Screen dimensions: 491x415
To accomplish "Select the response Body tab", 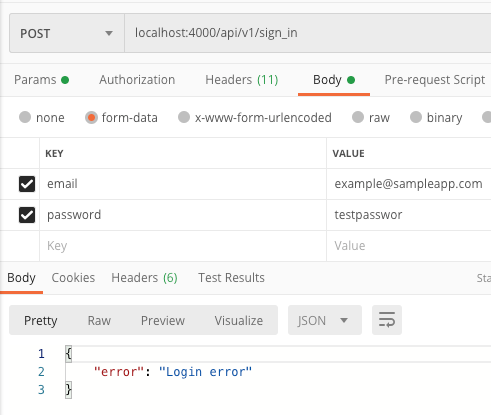I will tap(21, 278).
